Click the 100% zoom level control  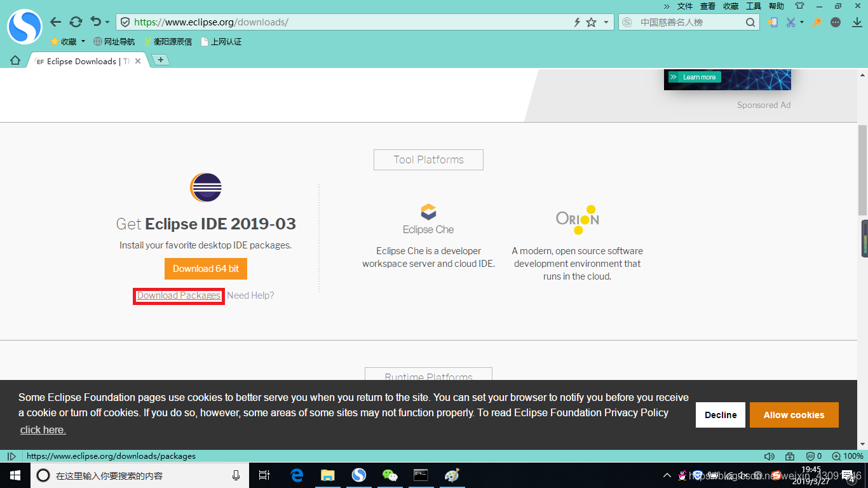pyautogui.click(x=848, y=456)
